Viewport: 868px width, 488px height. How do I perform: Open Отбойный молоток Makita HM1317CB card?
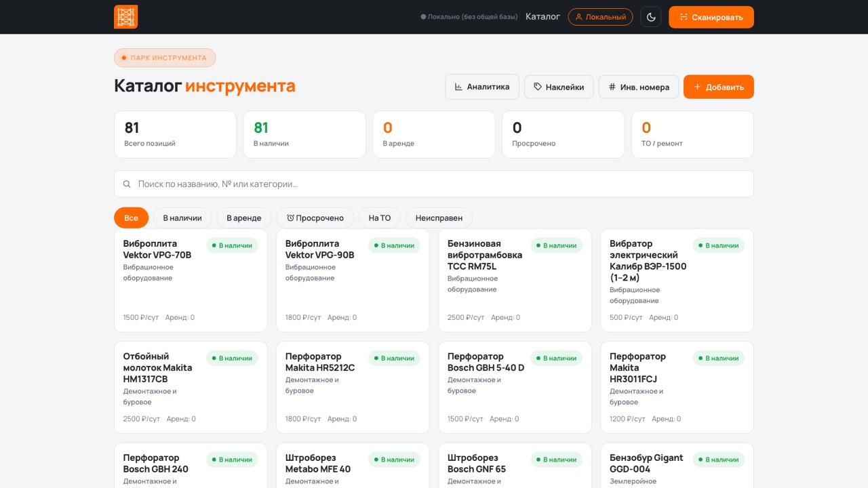tap(191, 388)
